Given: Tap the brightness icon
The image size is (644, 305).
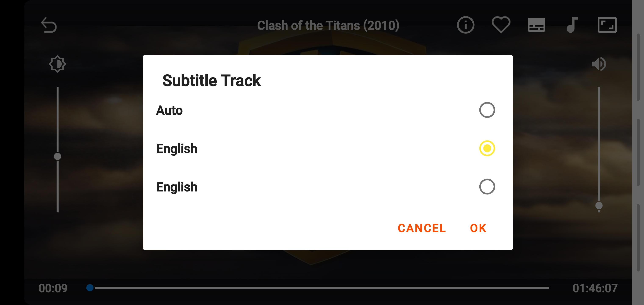Looking at the screenshot, I should pos(57,64).
